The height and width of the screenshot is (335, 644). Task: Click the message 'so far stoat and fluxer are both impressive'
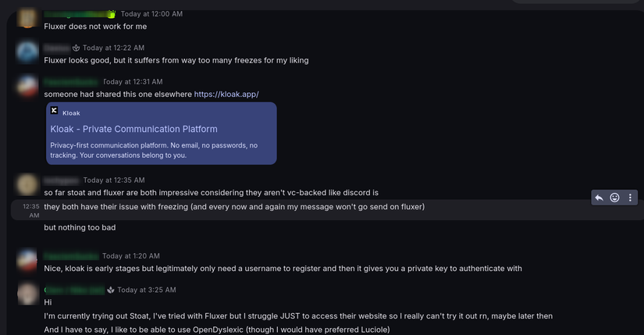(211, 193)
